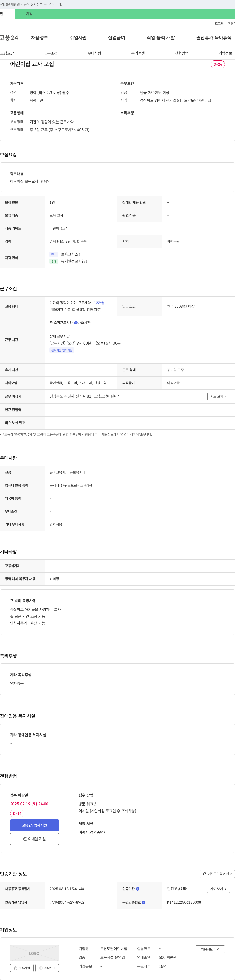Click the 12개월 contract period link
This screenshot has width=235, height=980.
[x=99, y=303]
